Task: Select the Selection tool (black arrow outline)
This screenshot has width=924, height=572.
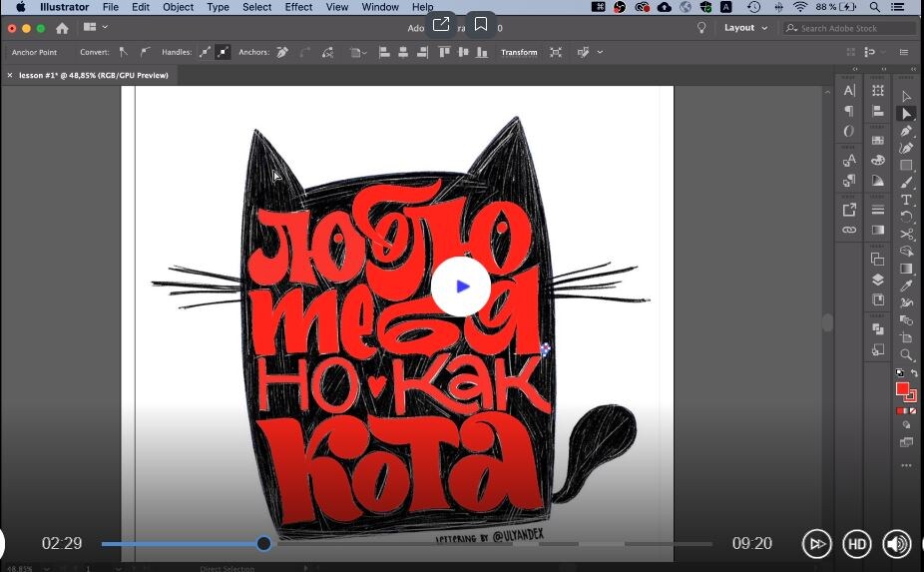Action: (906, 96)
